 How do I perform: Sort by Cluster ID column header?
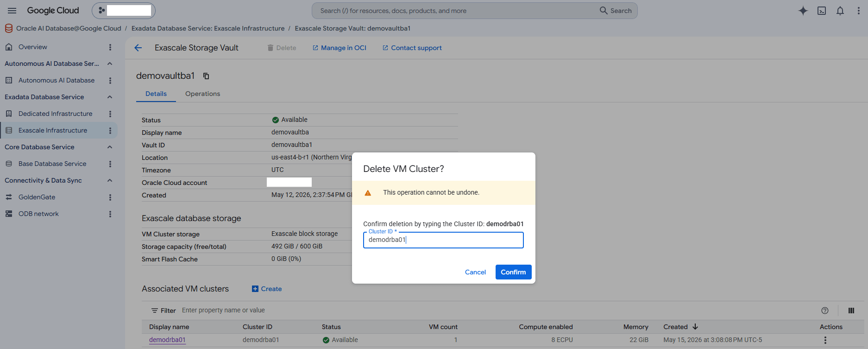258,327
